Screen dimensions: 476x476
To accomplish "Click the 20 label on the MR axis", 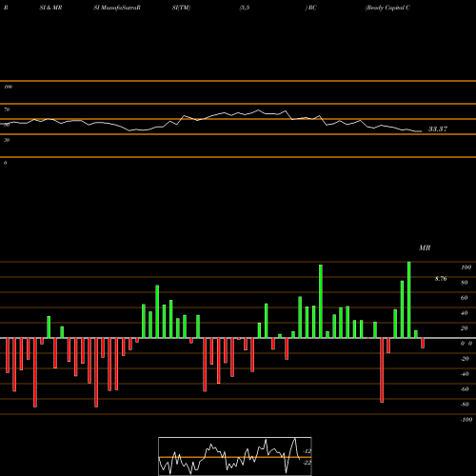I will pyautogui.click(x=465, y=328).
